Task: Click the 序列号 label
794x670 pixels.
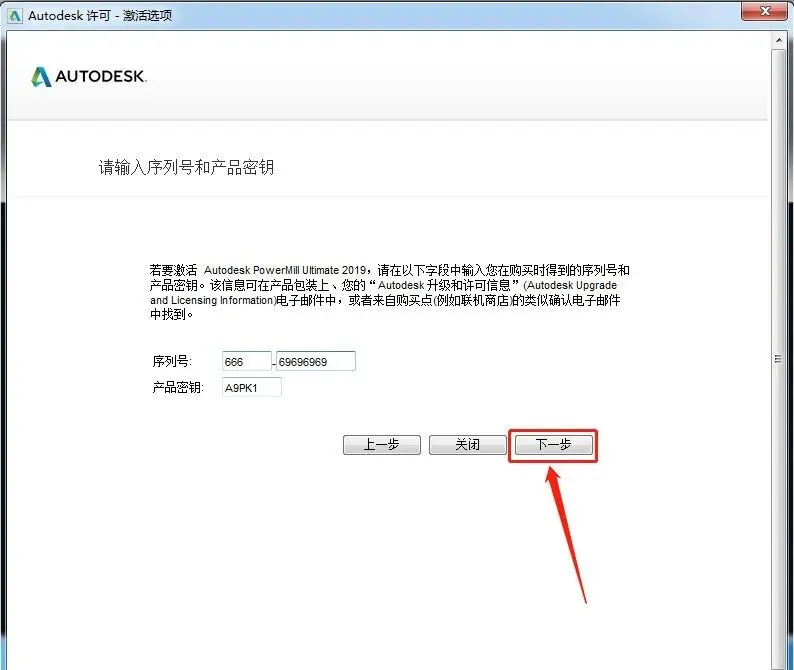Action: [172, 361]
